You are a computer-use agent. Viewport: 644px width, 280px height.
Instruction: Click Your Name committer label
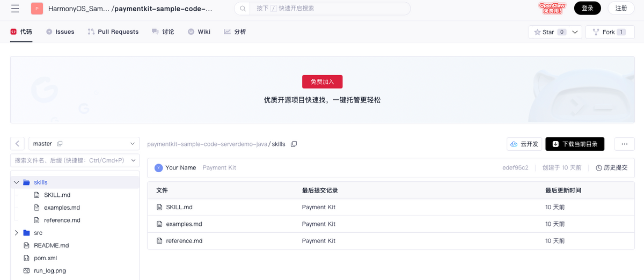[x=181, y=168]
